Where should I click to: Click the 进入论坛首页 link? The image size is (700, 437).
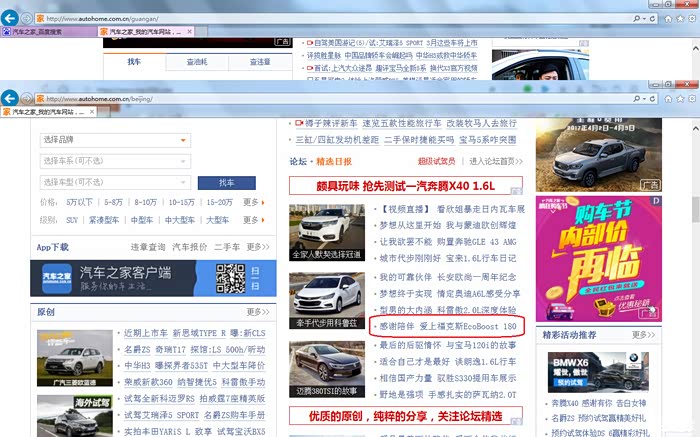tap(496, 161)
